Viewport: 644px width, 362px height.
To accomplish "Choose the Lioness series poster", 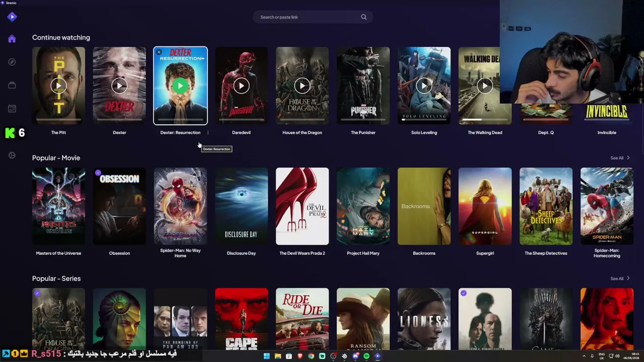I will coord(424,319).
